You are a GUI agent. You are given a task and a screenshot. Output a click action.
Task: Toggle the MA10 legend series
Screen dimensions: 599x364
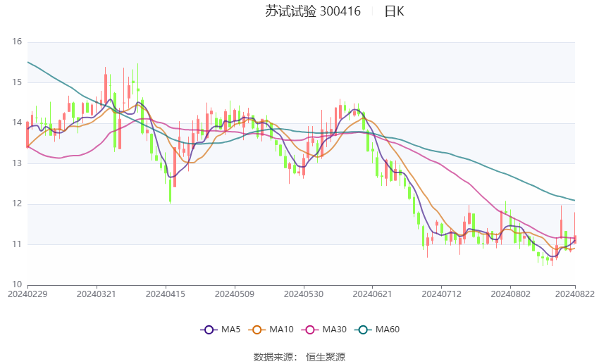[x=271, y=330]
